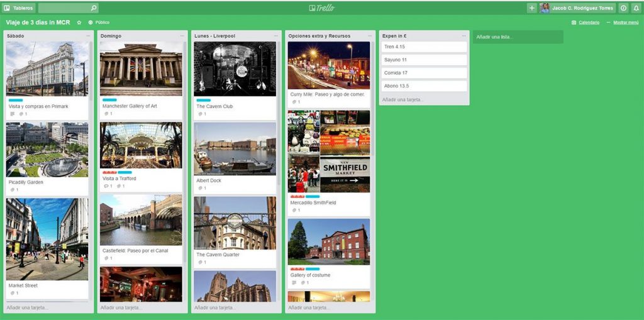Click blue label on Manchester Gallery card
This screenshot has height=320, width=644.
click(109, 100)
